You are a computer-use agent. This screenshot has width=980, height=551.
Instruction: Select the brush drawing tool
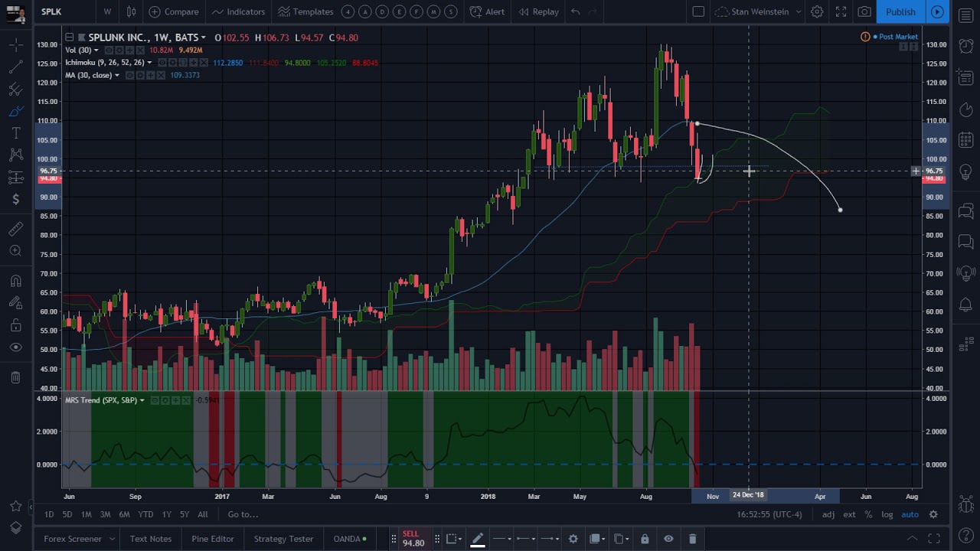coord(15,112)
